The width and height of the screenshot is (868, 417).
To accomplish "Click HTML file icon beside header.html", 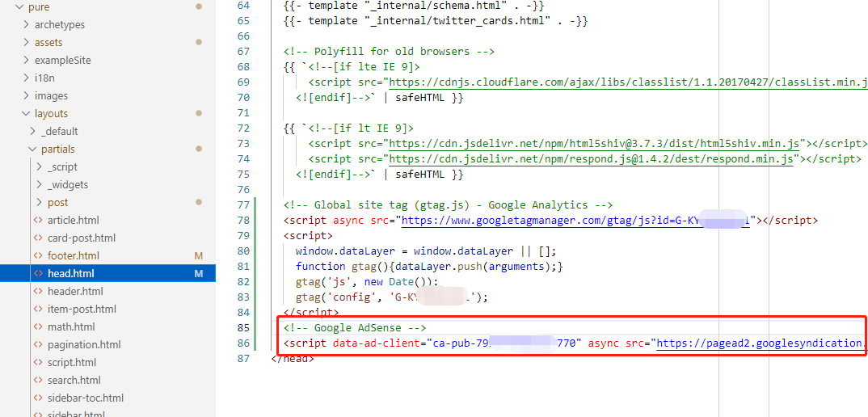I will (38, 291).
